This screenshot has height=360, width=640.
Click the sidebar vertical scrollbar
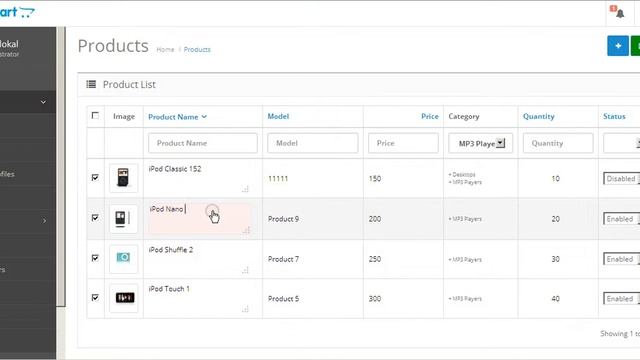pyautogui.click(x=61, y=167)
